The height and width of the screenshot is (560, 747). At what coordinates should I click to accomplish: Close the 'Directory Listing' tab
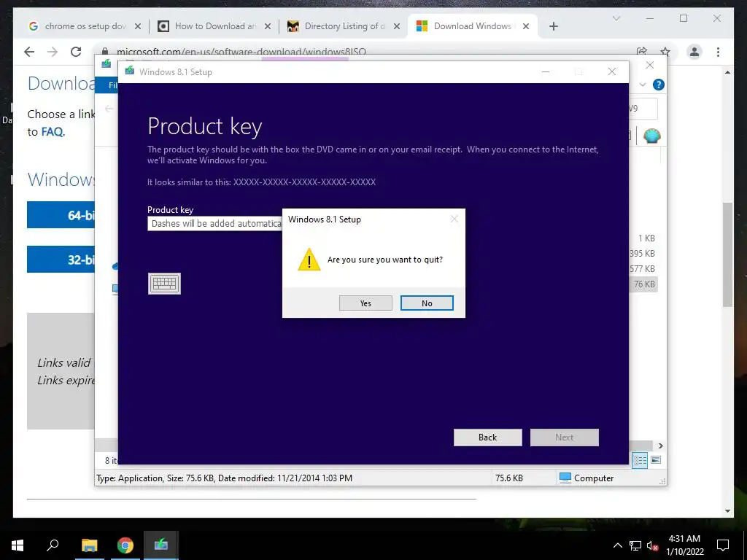click(396, 26)
